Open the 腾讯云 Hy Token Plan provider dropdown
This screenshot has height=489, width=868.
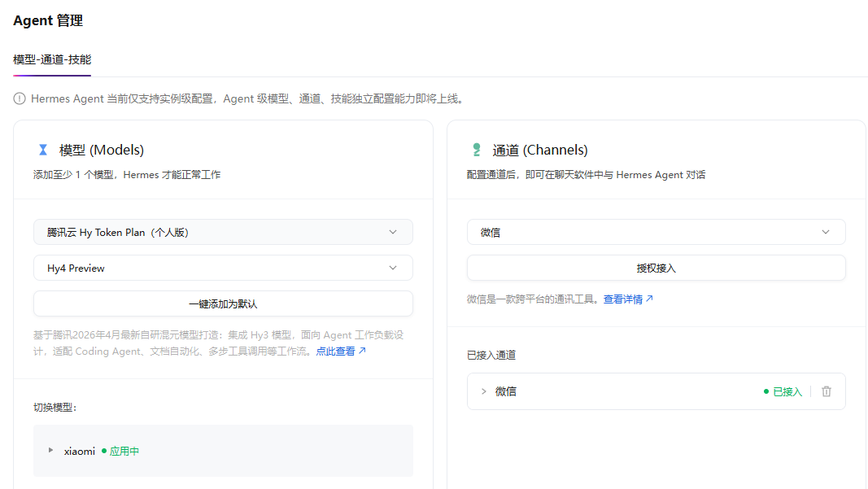tap(223, 232)
